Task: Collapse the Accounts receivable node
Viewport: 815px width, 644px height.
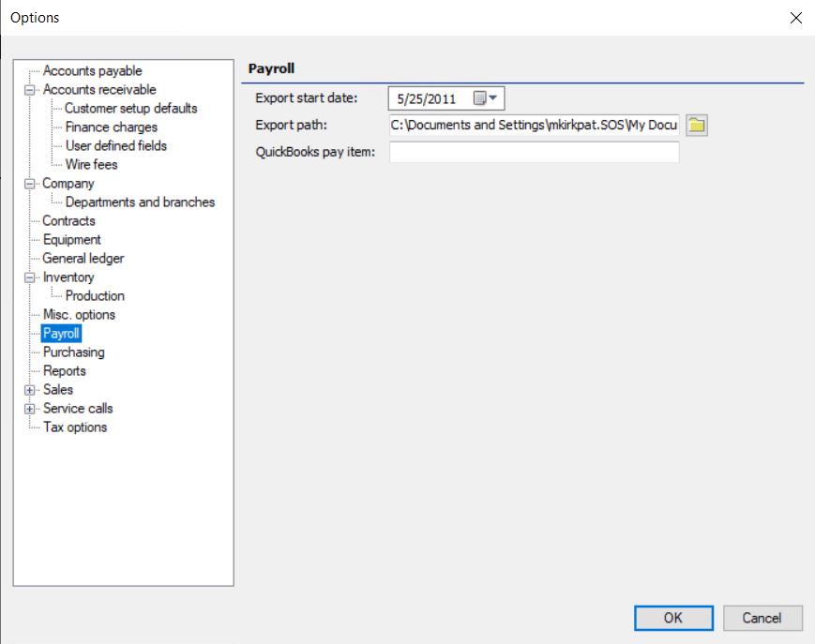Action: pos(30,90)
